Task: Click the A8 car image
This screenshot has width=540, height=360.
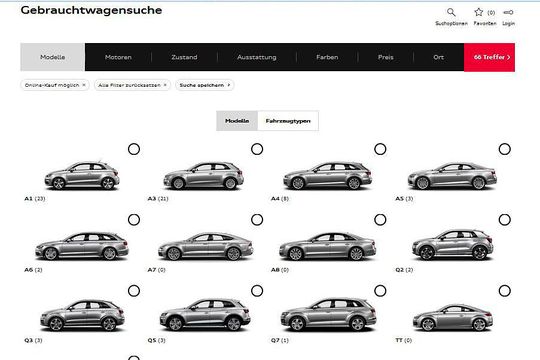Action: coord(328,246)
